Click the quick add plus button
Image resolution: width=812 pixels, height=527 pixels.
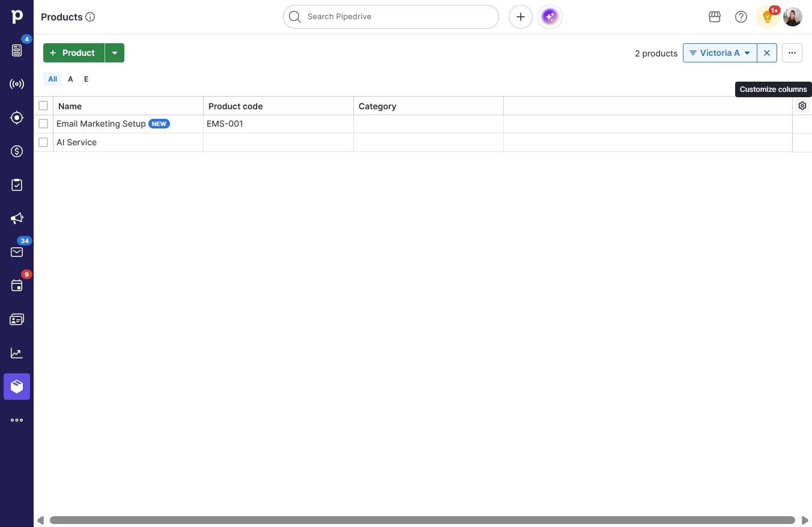pyautogui.click(x=521, y=17)
